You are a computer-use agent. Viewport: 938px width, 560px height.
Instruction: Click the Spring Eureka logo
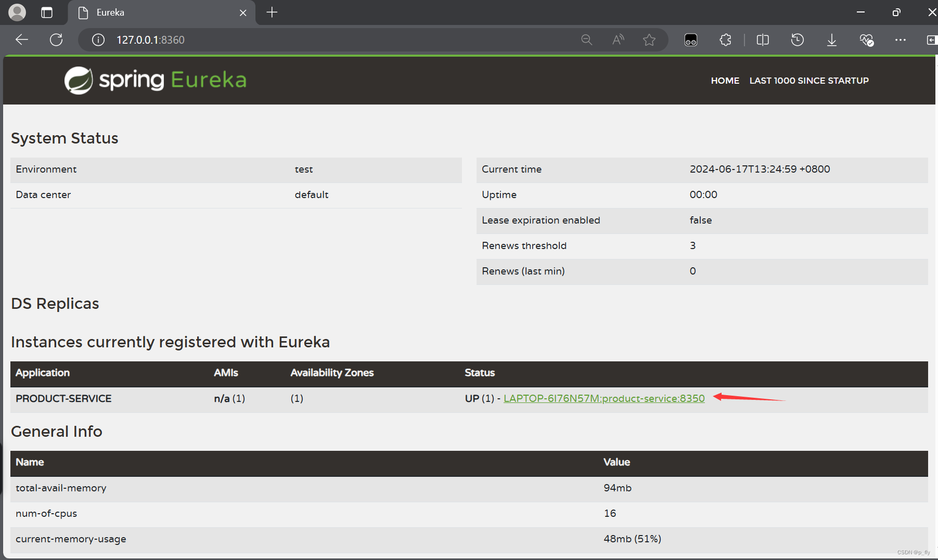point(155,80)
